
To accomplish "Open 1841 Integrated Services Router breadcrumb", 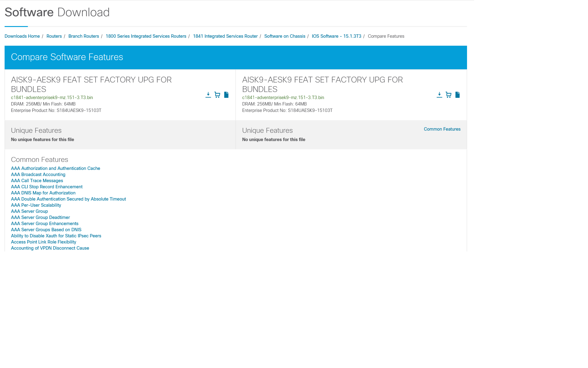I will point(225,36).
